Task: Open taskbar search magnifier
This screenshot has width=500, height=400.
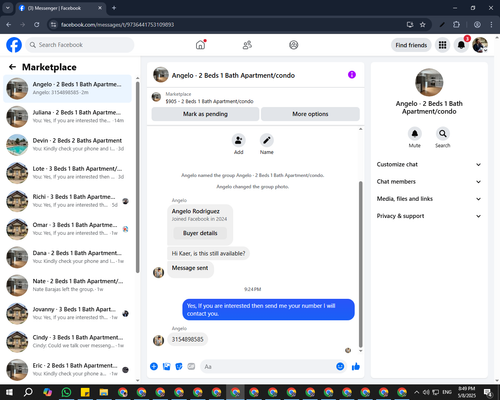Action: [28, 392]
